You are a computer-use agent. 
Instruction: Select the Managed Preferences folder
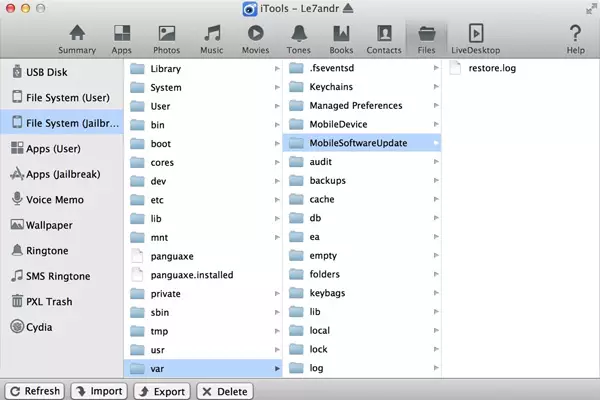point(362,105)
